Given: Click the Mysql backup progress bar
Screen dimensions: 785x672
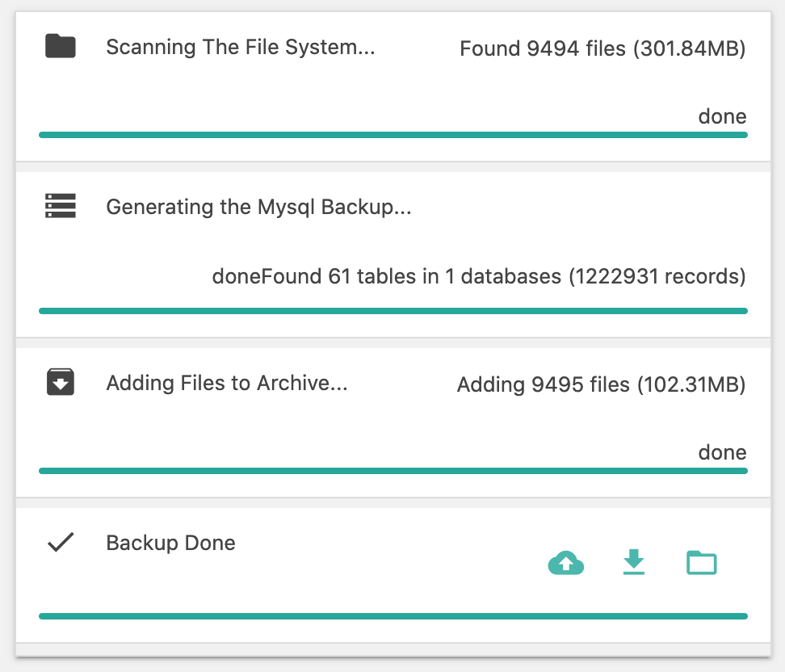Looking at the screenshot, I should tap(393, 311).
